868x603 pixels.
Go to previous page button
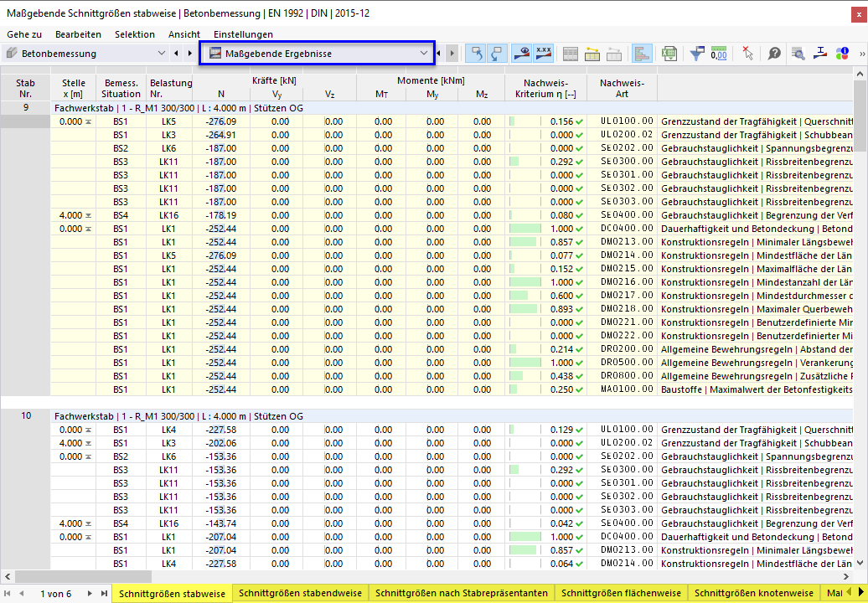point(22,594)
